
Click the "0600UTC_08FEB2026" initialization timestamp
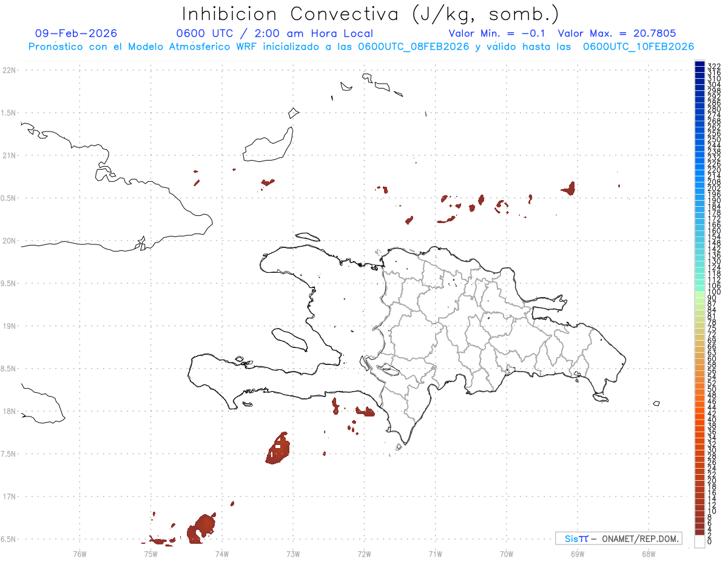(413, 47)
